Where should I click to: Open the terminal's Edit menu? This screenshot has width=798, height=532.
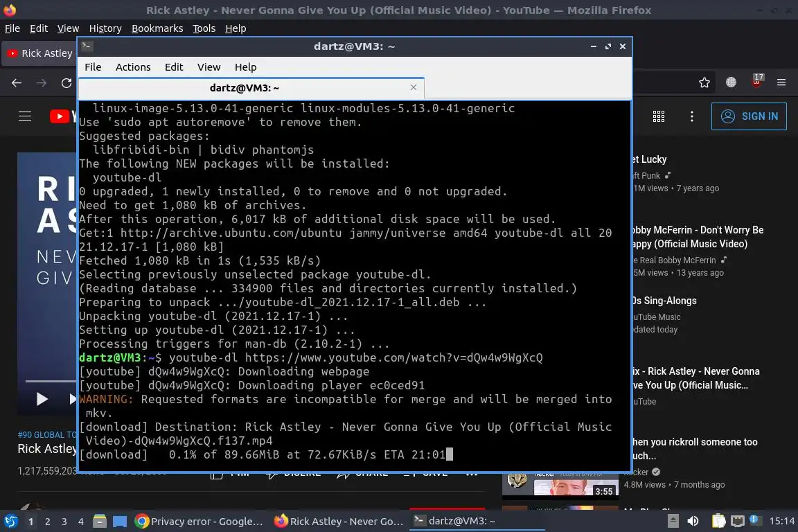174,67
